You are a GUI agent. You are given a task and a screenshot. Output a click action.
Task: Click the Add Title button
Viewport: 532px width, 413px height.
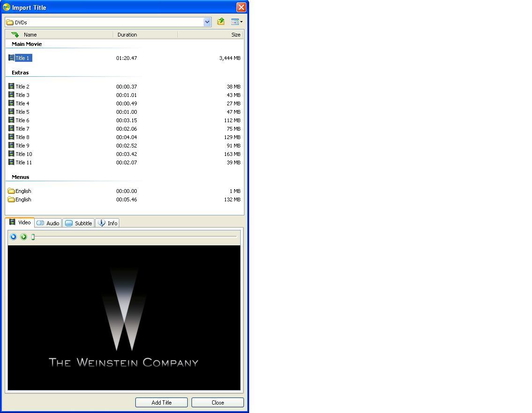(x=162, y=403)
